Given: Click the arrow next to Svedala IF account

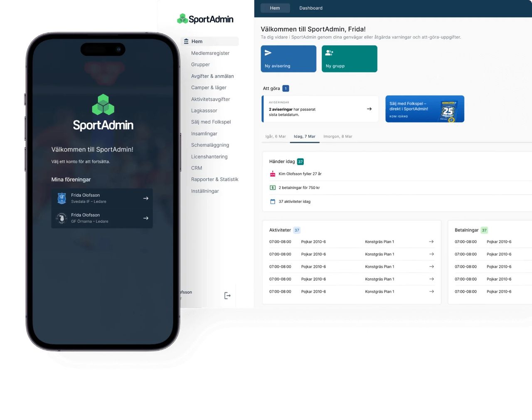Looking at the screenshot, I should click(145, 198).
